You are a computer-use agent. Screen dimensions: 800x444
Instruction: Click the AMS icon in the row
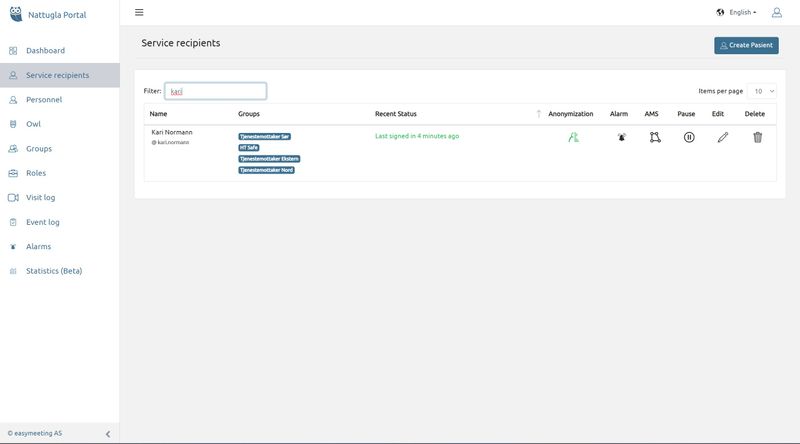[654, 137]
